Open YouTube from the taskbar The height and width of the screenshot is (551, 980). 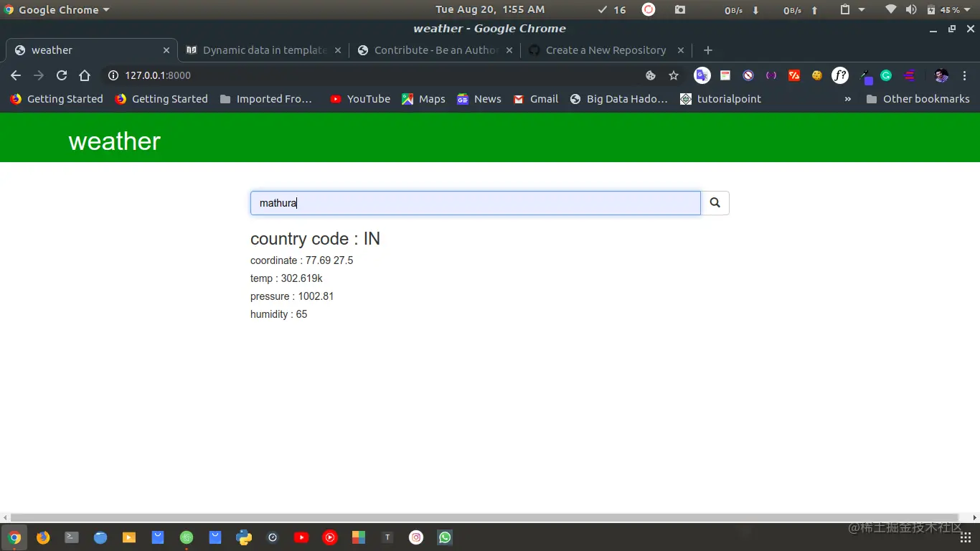(x=301, y=537)
